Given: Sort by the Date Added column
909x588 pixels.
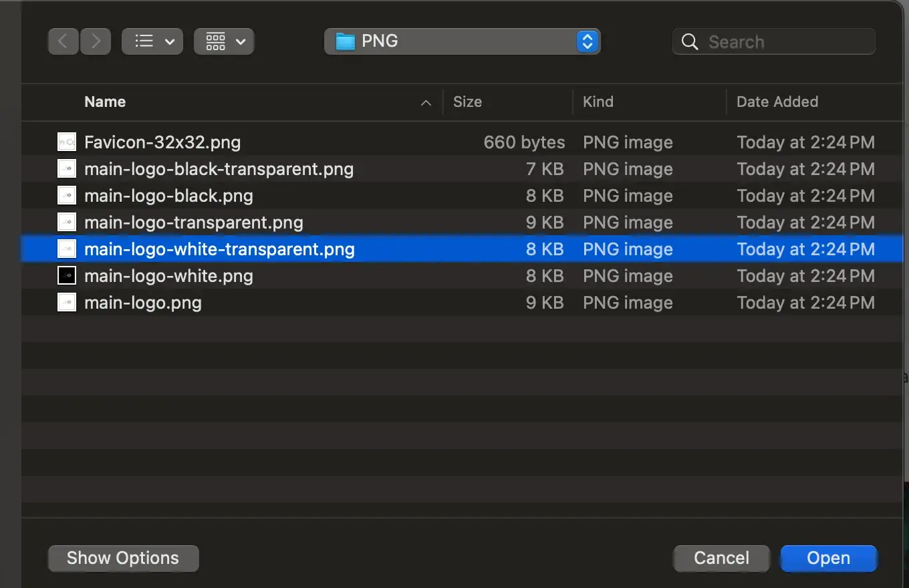Looking at the screenshot, I should tap(777, 102).
